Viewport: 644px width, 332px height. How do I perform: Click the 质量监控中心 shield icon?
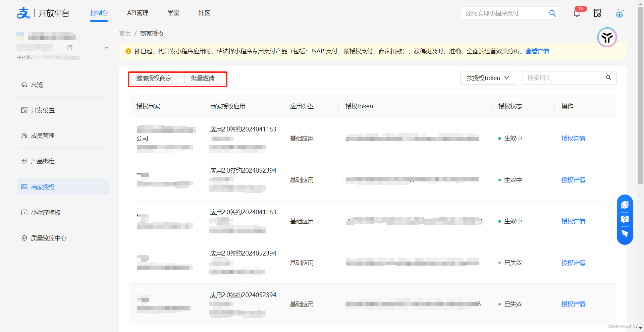[24, 238]
